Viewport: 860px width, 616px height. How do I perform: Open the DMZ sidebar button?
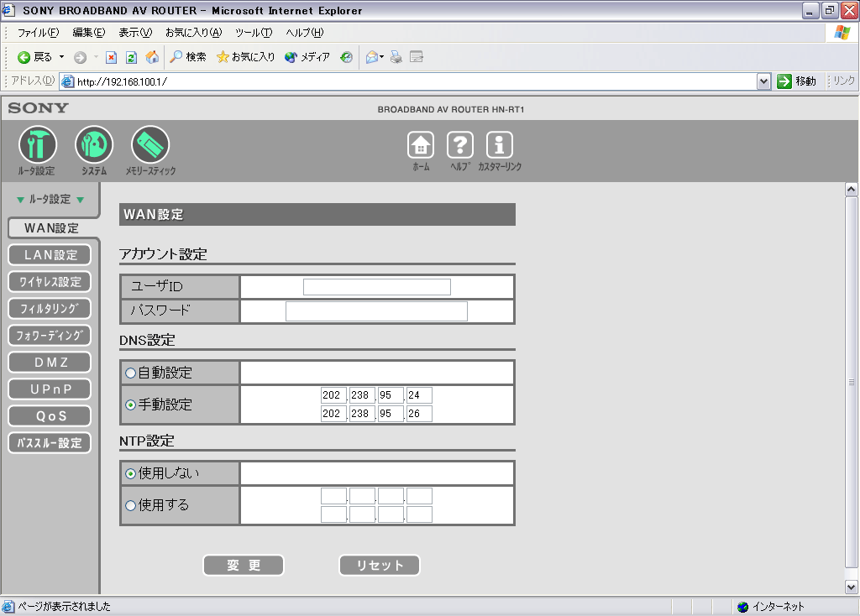(x=50, y=363)
